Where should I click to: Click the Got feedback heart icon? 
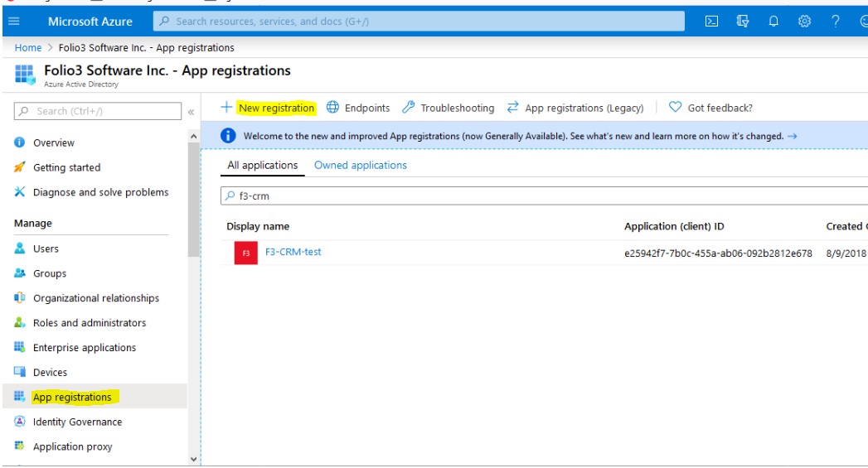[675, 107]
